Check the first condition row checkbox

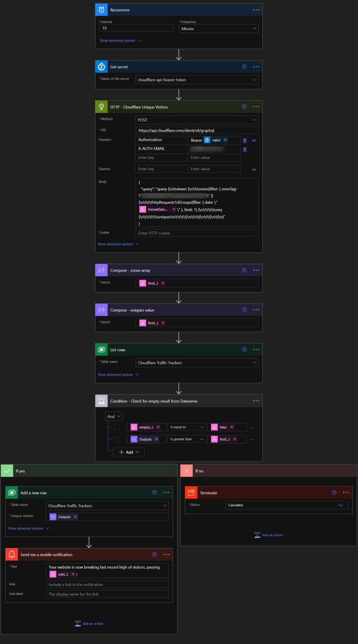pyautogui.click(x=118, y=427)
